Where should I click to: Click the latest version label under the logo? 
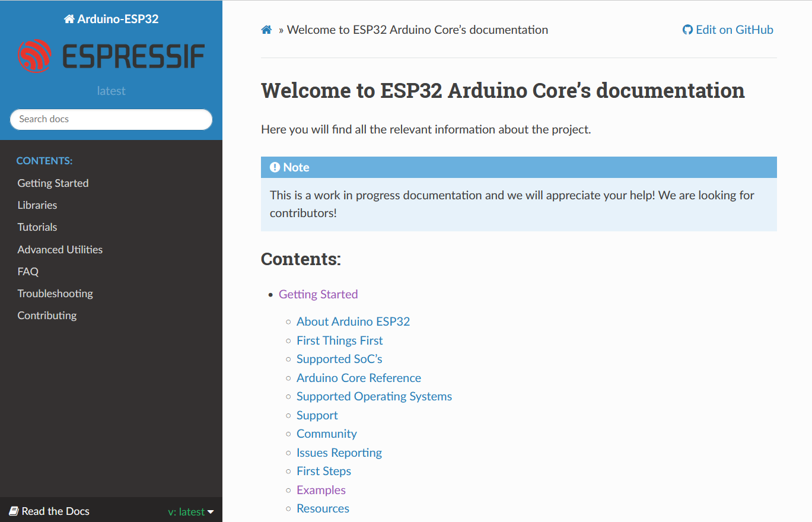pos(111,90)
